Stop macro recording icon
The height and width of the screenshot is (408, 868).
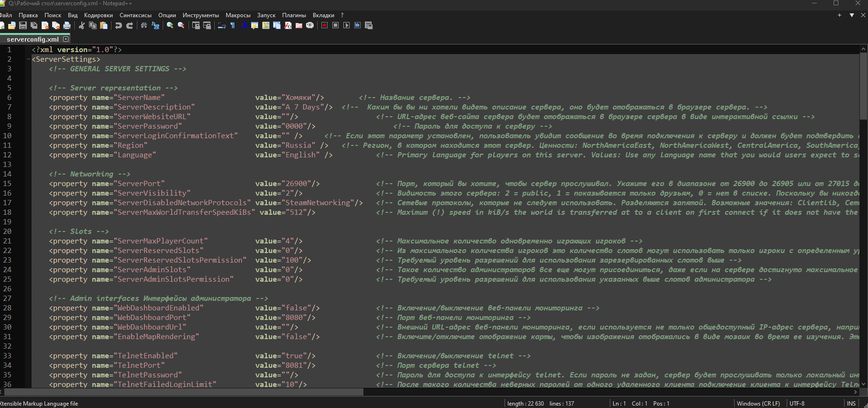(x=336, y=25)
